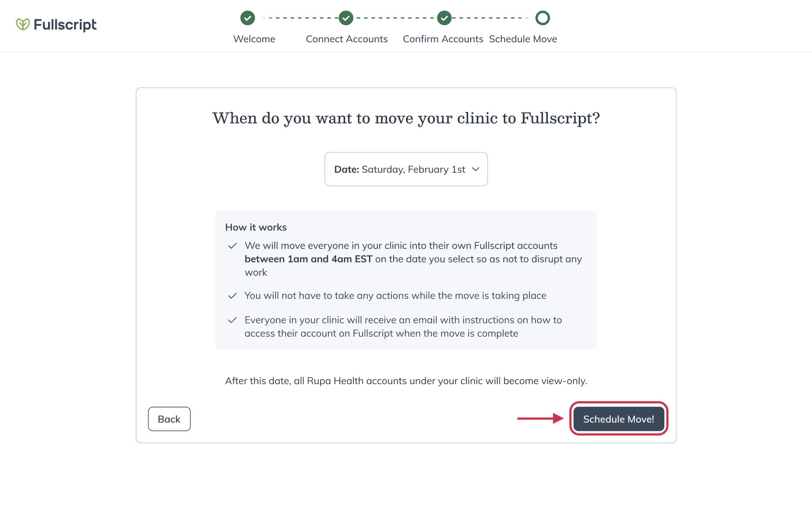
Task: Click the chevron inside the Date selector
Action: [476, 169]
